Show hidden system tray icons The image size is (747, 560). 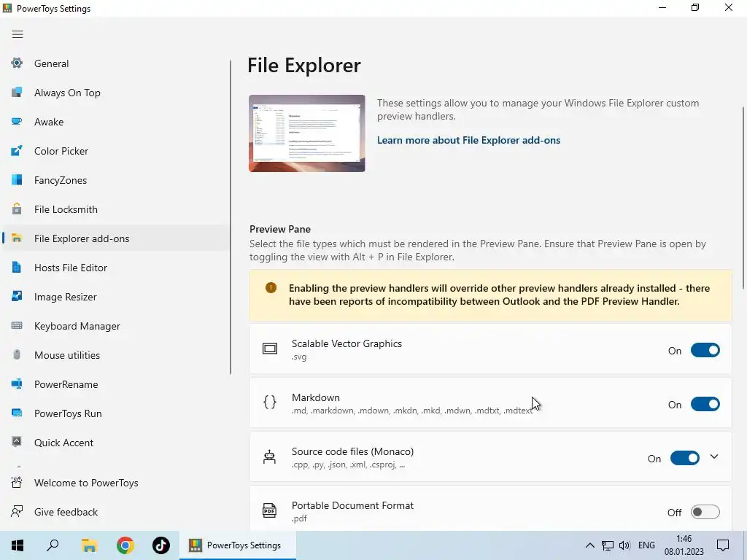pos(589,545)
